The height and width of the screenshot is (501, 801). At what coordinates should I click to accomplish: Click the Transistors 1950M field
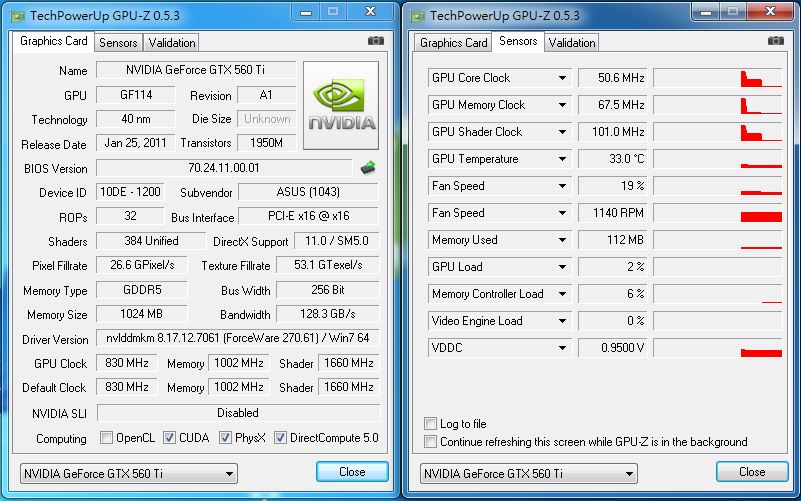pyautogui.click(x=267, y=143)
